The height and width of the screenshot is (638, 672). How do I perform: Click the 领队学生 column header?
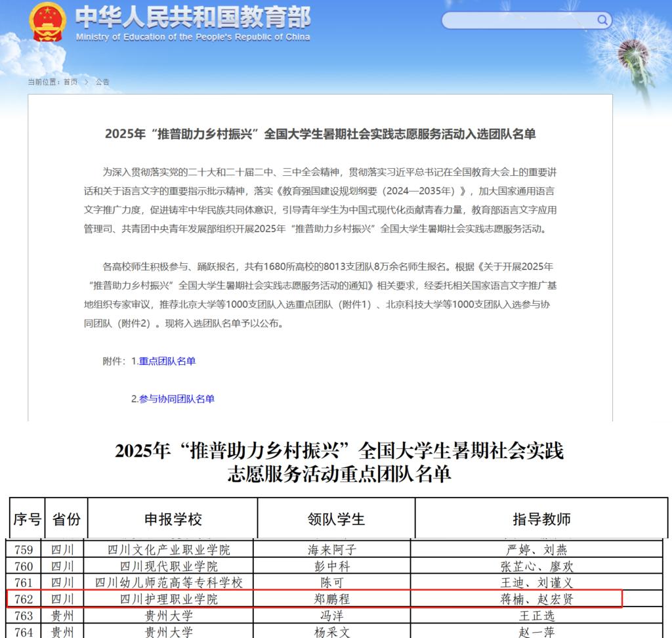pyautogui.click(x=336, y=519)
